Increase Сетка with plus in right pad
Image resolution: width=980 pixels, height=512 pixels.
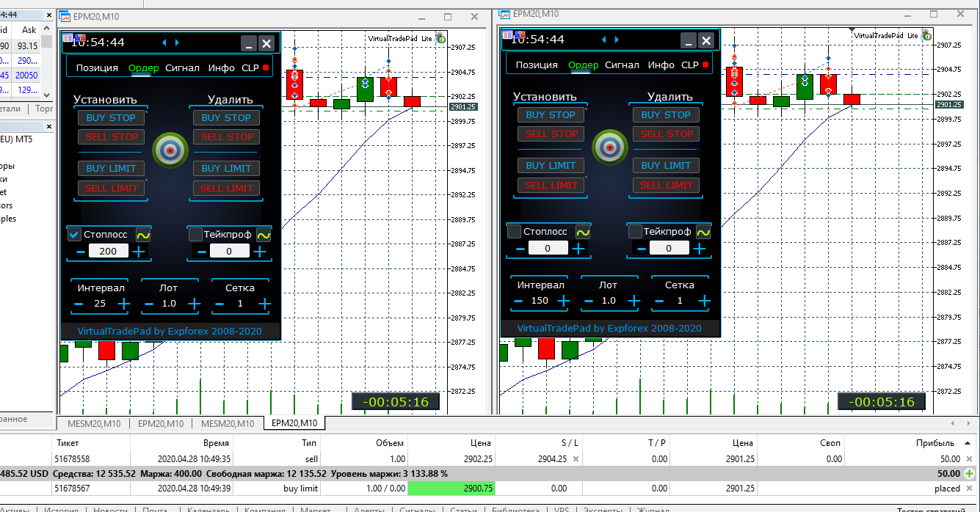point(704,301)
